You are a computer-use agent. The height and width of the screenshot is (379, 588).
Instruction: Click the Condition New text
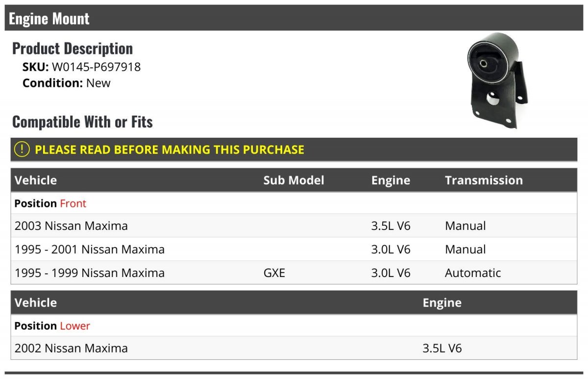pos(67,83)
